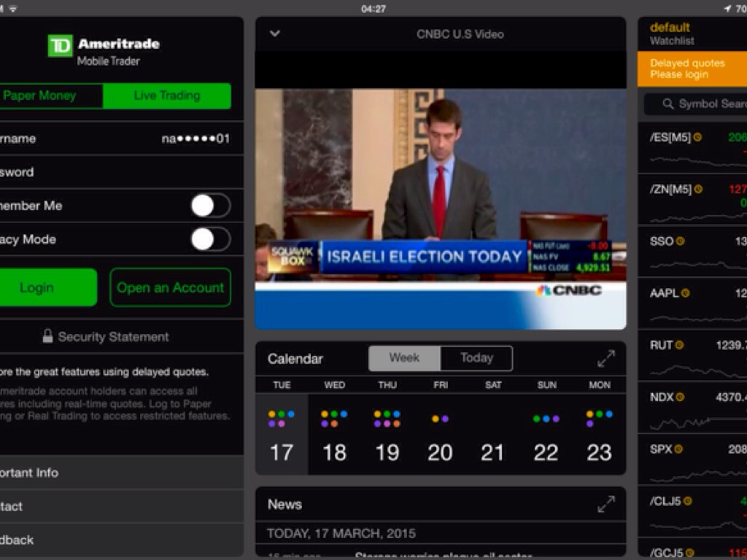
Task: Enable the Privacy Mode switch
Action: (x=211, y=239)
